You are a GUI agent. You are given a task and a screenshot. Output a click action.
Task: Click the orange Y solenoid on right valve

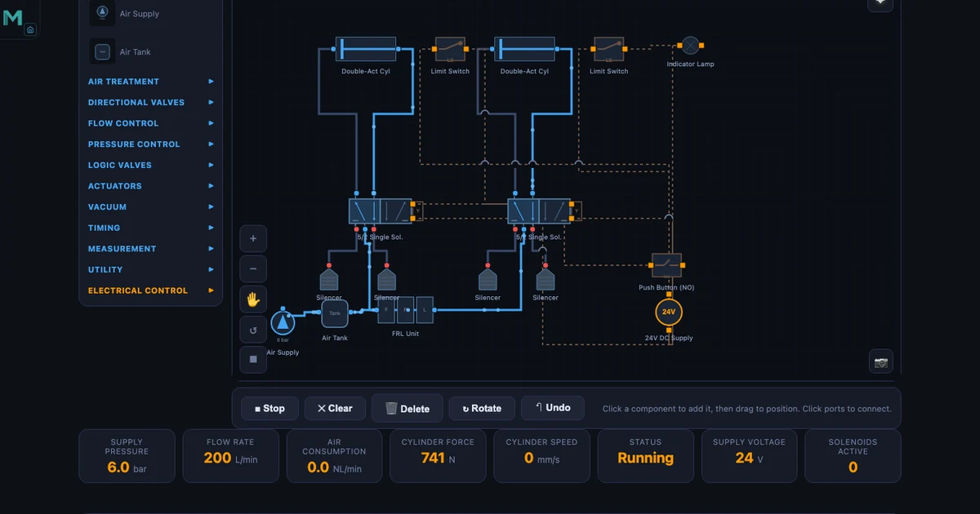click(x=577, y=211)
